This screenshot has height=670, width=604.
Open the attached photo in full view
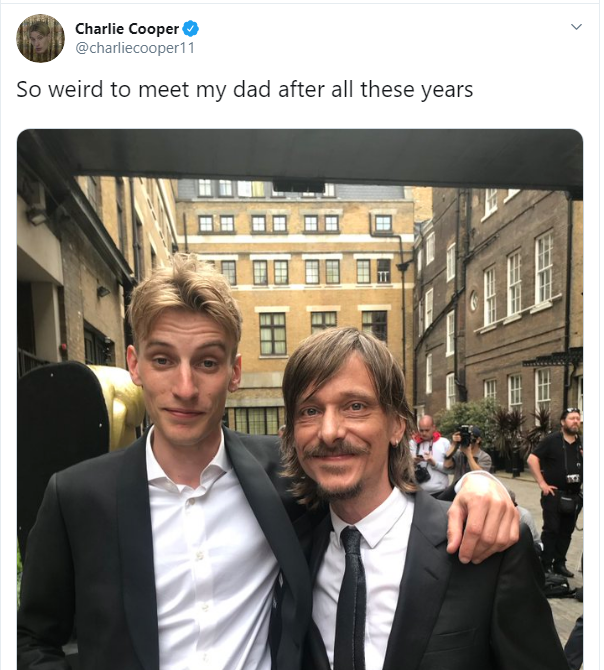pos(300,399)
